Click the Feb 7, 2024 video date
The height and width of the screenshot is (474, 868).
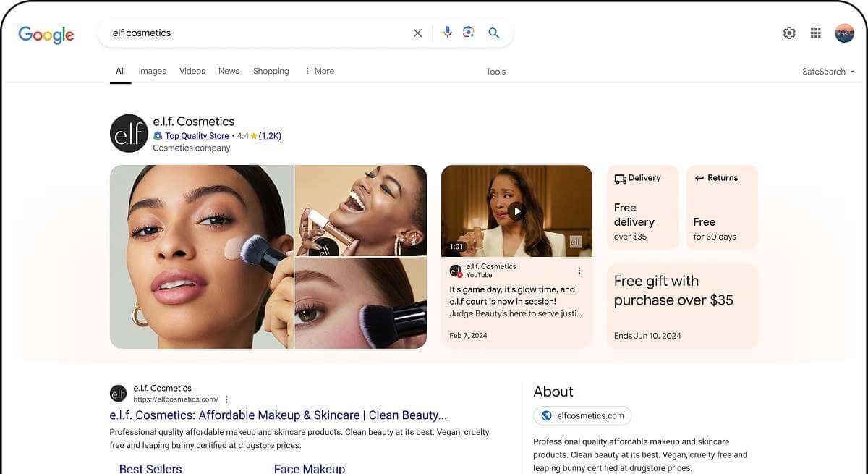coord(469,336)
